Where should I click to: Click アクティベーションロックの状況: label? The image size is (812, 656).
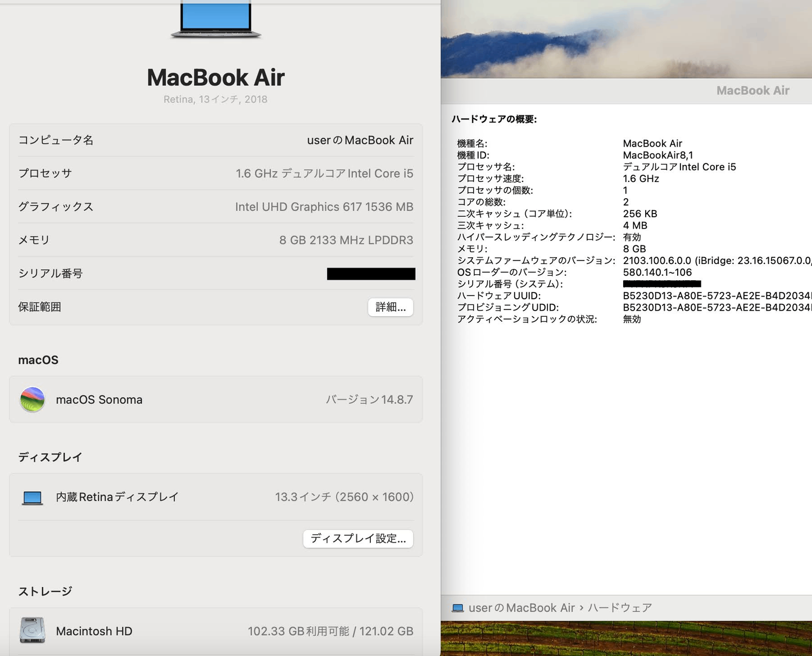pyautogui.click(x=527, y=319)
